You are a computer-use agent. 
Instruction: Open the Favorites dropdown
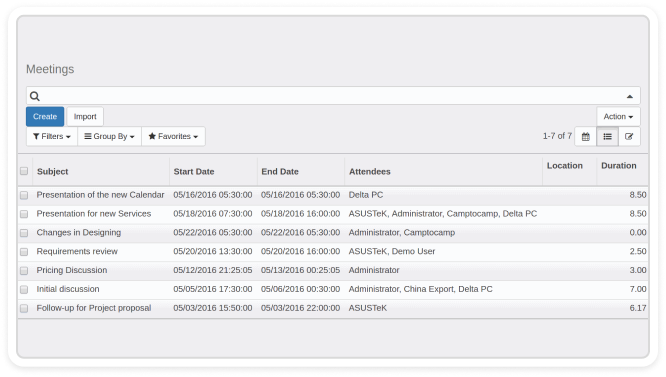[x=173, y=136]
